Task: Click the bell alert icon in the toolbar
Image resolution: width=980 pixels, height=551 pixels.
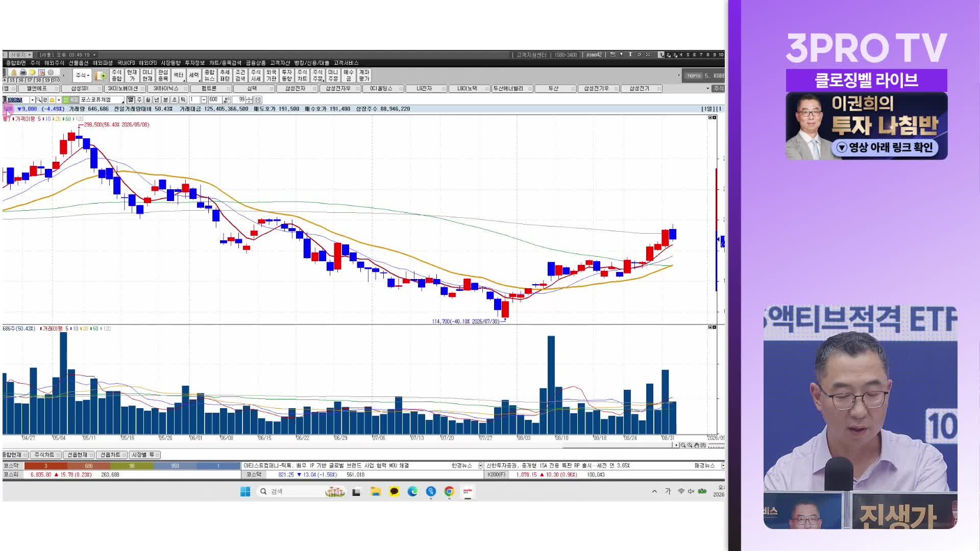Action: (14, 72)
